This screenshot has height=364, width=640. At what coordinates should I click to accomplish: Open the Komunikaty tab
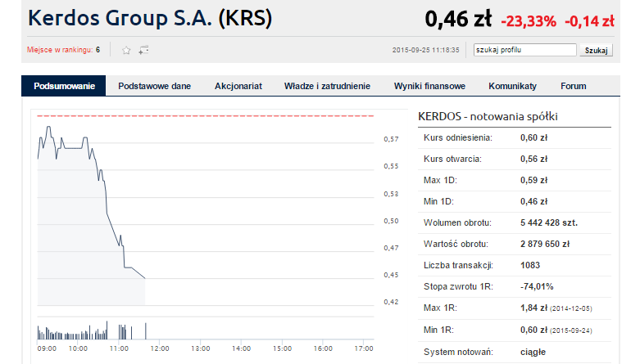[513, 86]
